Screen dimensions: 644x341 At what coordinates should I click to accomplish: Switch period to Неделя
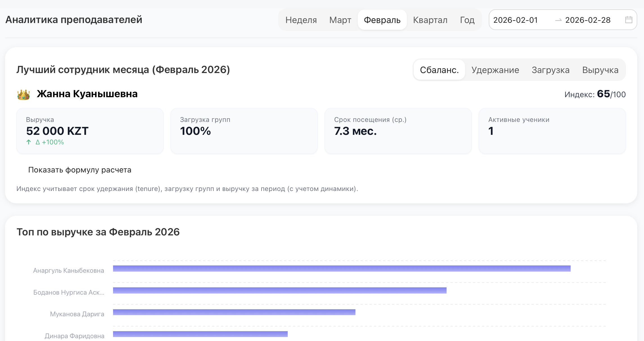tap(301, 20)
